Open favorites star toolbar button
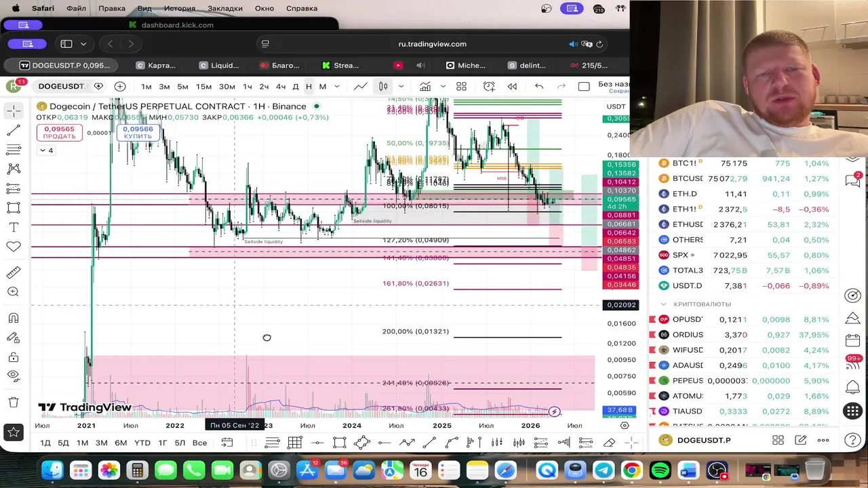 tap(14, 432)
